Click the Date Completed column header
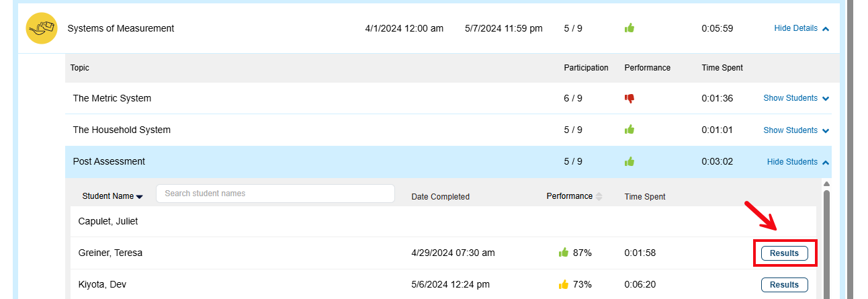Screen dimensions: 868x299 pyautogui.click(x=440, y=197)
